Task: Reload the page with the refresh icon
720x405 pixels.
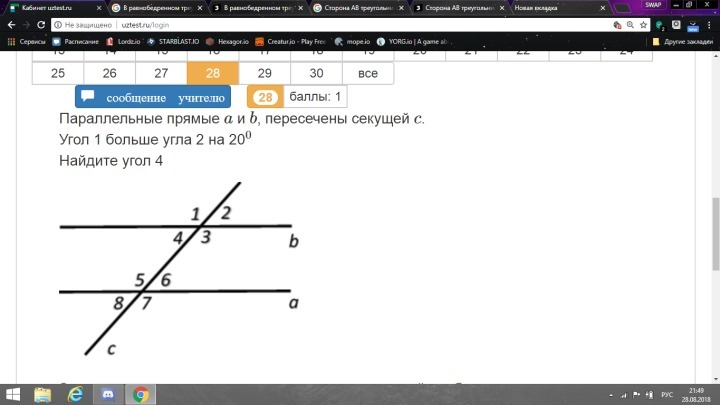Action: pos(41,25)
